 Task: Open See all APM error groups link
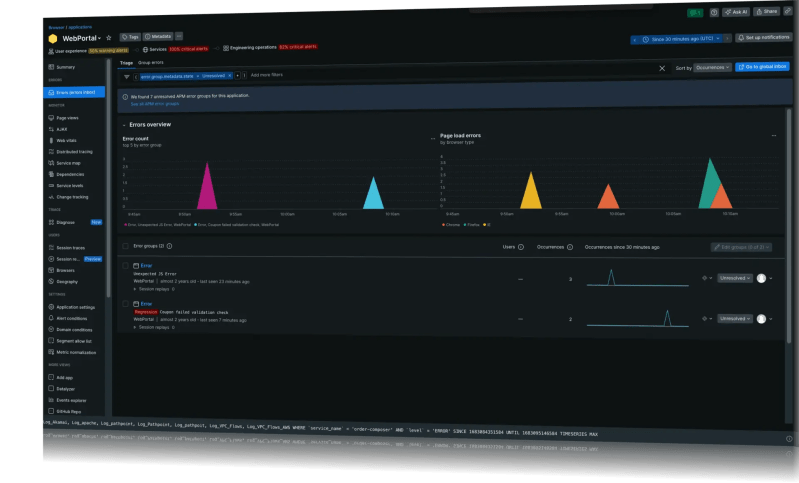pos(155,104)
